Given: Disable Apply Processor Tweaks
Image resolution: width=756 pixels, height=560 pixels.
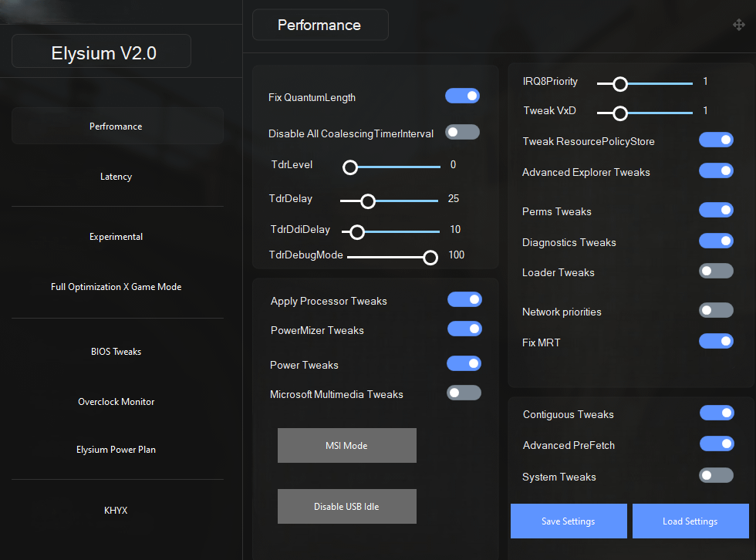Looking at the screenshot, I should (x=464, y=299).
